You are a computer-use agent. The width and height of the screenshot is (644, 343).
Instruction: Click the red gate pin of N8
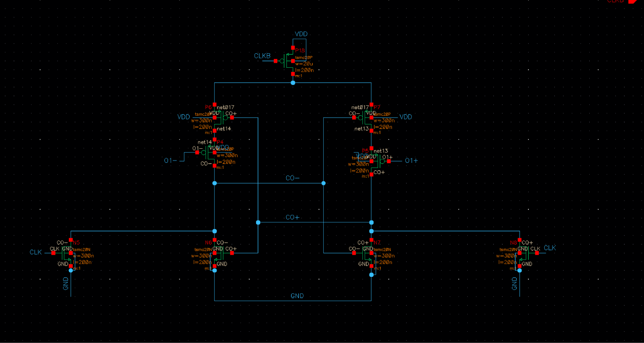click(537, 253)
